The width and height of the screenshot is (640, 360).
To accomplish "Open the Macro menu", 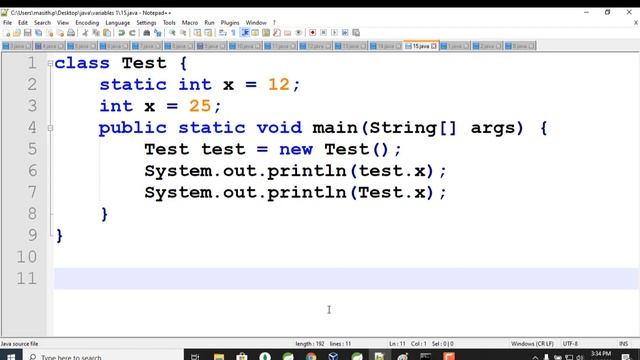I will click(x=190, y=23).
